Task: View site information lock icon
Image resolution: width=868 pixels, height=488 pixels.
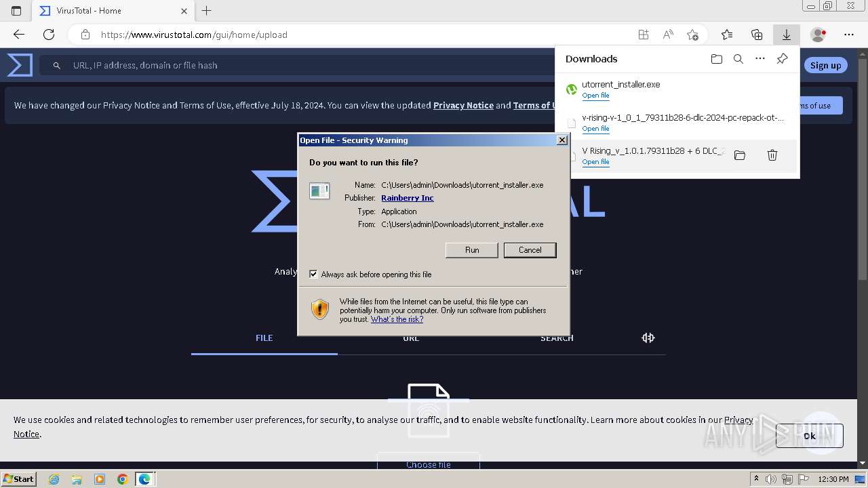Action: tap(85, 35)
